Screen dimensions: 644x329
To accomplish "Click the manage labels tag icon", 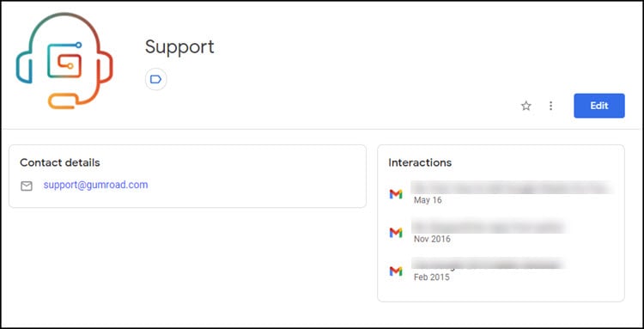I will 155,79.
